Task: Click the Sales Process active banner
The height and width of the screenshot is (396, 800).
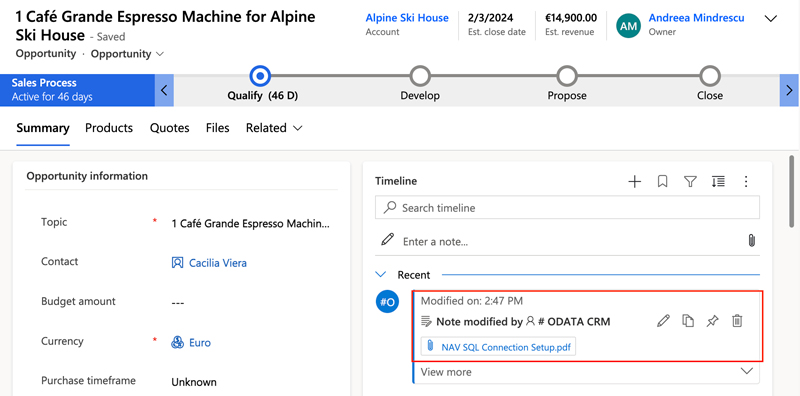Action: (x=78, y=90)
